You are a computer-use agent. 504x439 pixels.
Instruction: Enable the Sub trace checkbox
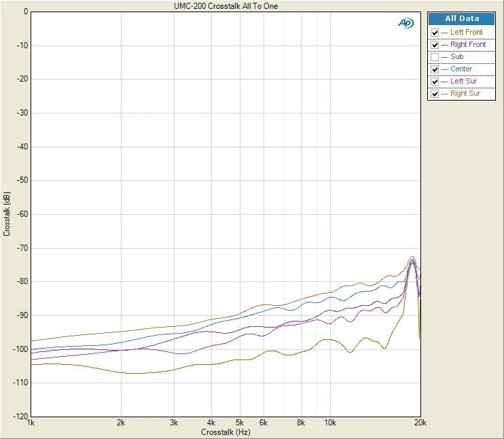pos(435,57)
